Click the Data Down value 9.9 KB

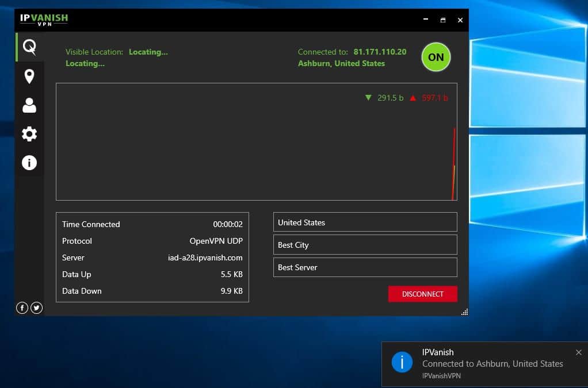(x=232, y=291)
